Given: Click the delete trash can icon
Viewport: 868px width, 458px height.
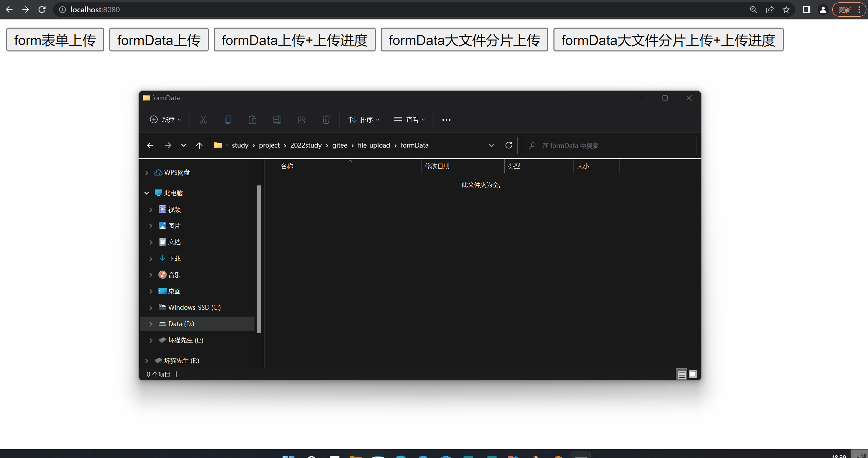Looking at the screenshot, I should (326, 120).
